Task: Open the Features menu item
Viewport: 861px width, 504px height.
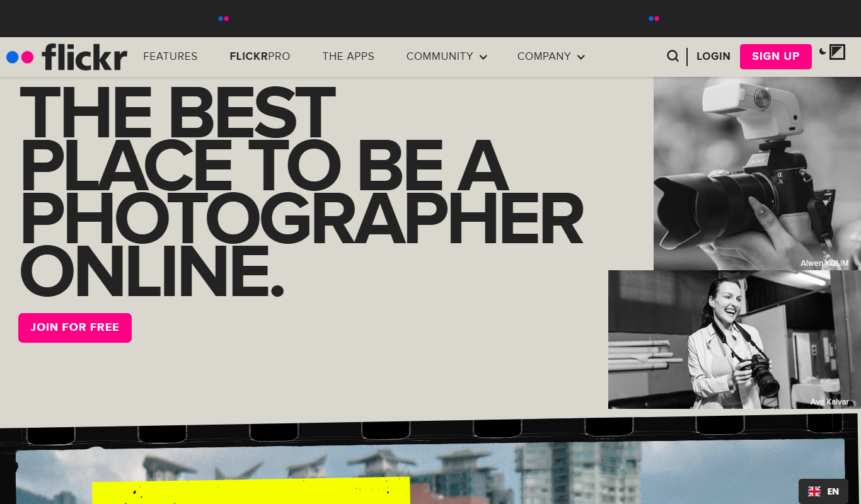Action: (x=170, y=56)
